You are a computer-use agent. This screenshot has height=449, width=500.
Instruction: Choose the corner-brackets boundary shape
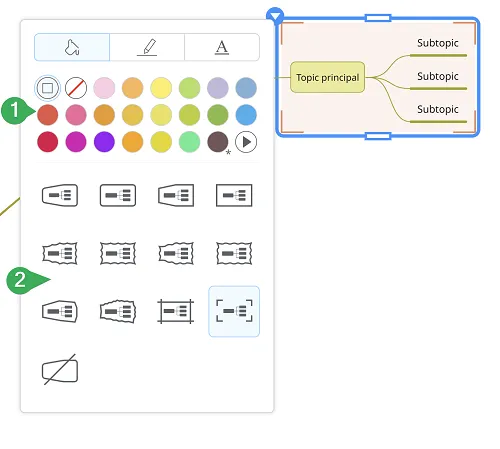tap(234, 311)
